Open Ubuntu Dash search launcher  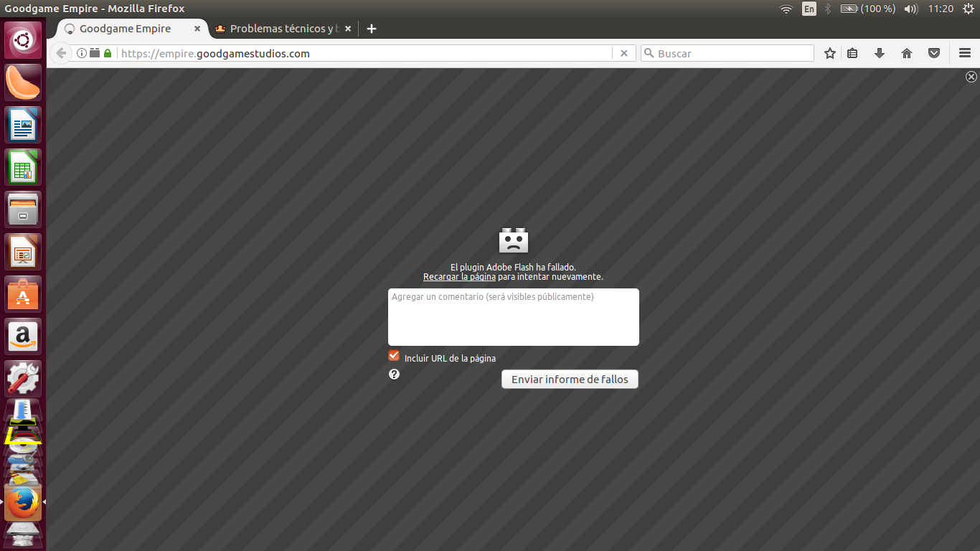tap(24, 40)
